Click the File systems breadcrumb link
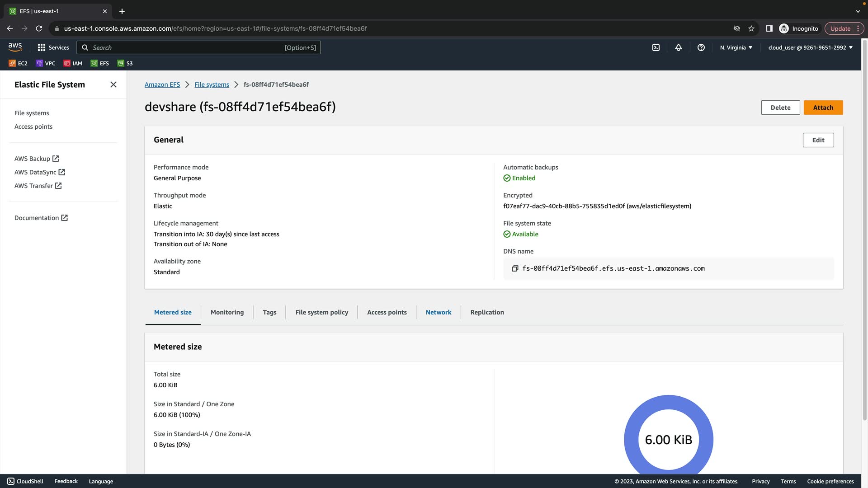 coord(212,84)
